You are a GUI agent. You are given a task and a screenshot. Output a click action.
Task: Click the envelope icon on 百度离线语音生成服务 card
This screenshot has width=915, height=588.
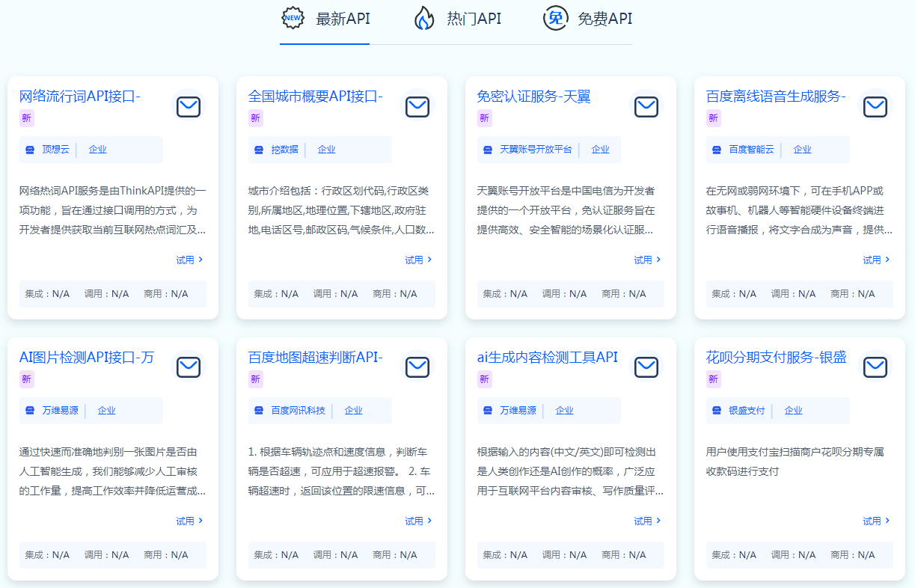pos(875,106)
